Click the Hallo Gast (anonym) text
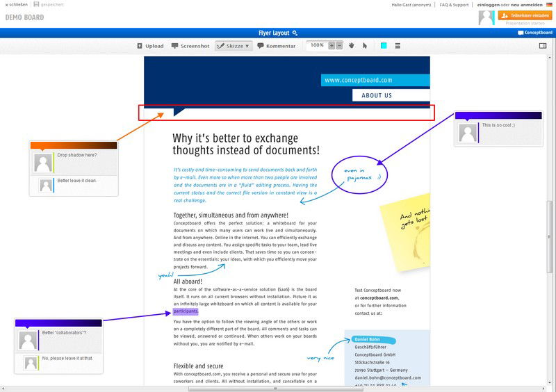This screenshot has height=392, width=556. pos(411,5)
